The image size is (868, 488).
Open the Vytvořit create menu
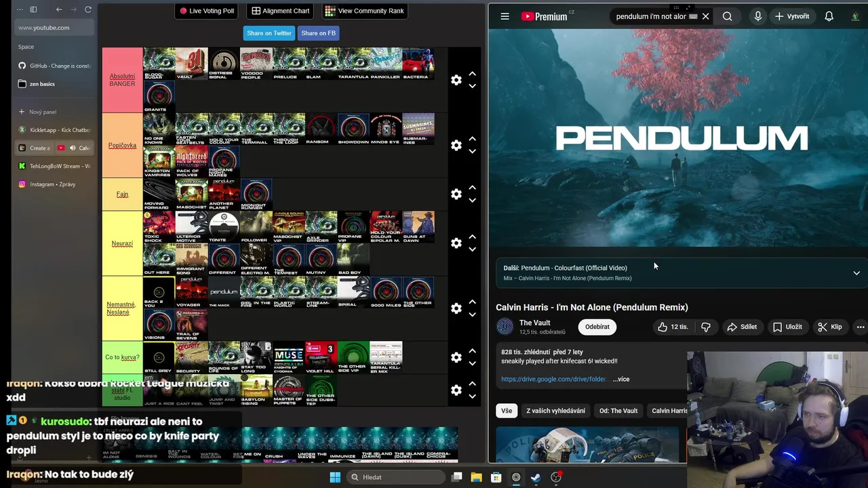coord(792,16)
